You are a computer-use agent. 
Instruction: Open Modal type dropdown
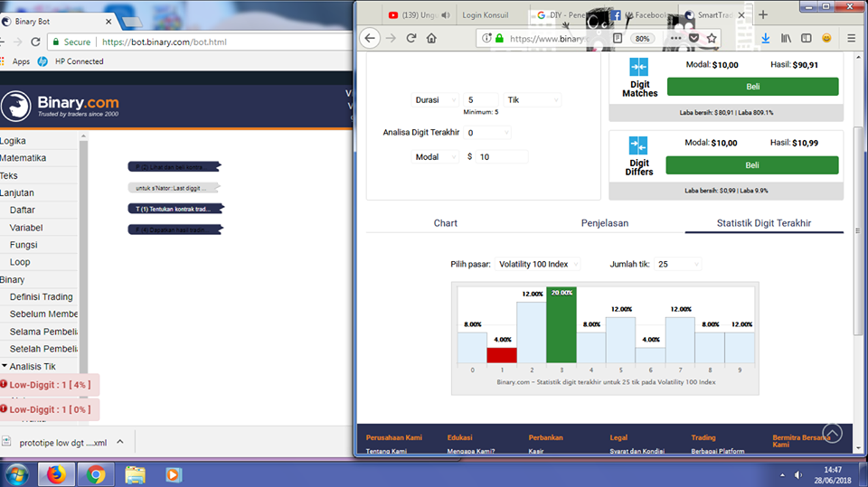point(435,156)
